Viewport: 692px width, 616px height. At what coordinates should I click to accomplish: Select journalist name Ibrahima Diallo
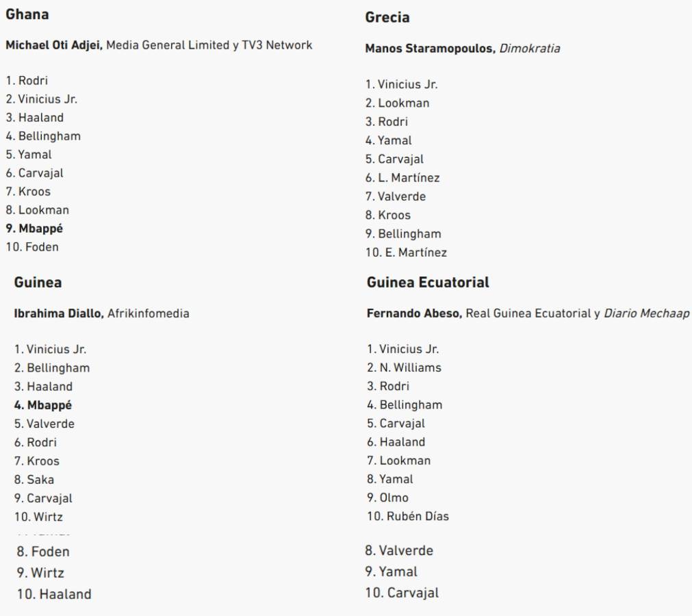[58, 313]
